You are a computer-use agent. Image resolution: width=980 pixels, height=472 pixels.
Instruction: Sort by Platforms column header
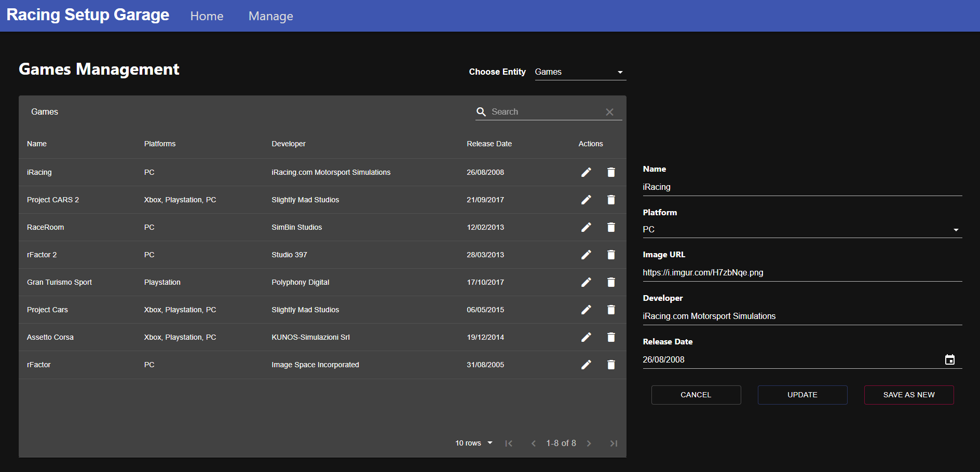[160, 144]
